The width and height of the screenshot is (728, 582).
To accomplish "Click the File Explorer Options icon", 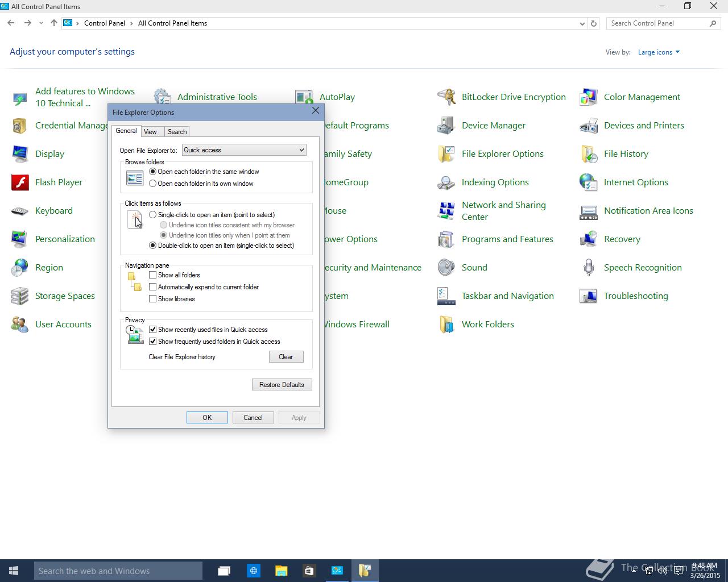I will point(446,154).
